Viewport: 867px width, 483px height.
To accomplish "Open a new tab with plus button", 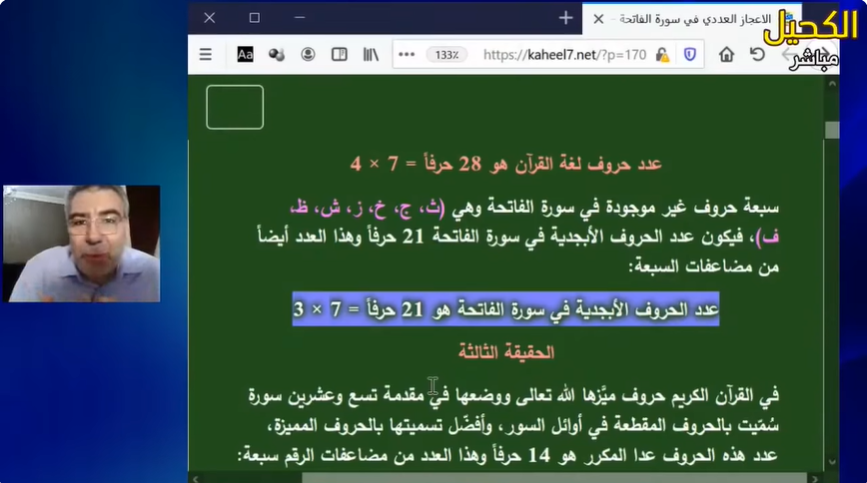I will click(x=566, y=18).
